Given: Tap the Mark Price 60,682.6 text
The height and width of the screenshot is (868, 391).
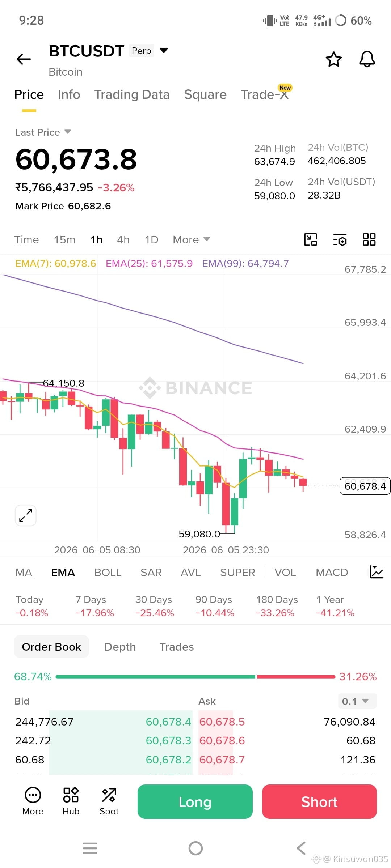Looking at the screenshot, I should [x=63, y=206].
